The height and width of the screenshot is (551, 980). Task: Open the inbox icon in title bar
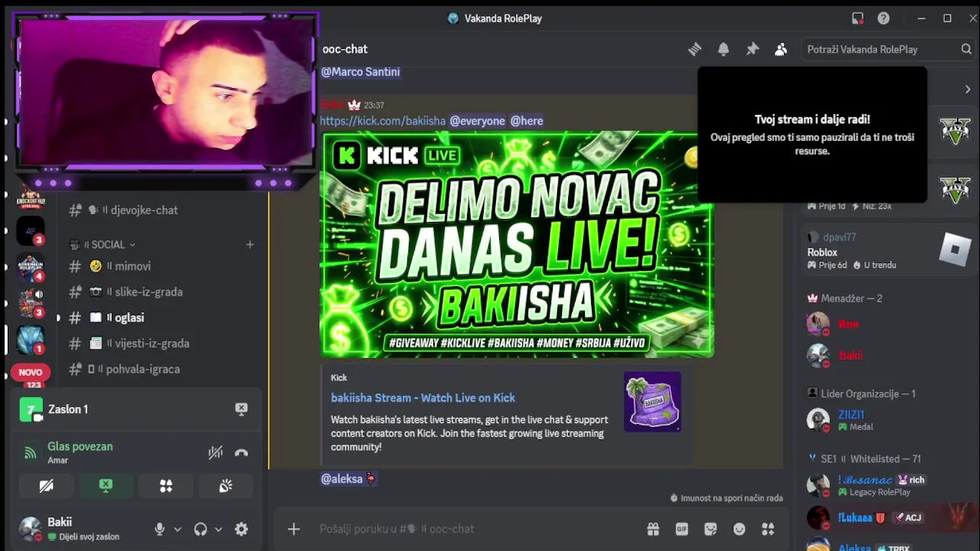[x=857, y=18]
